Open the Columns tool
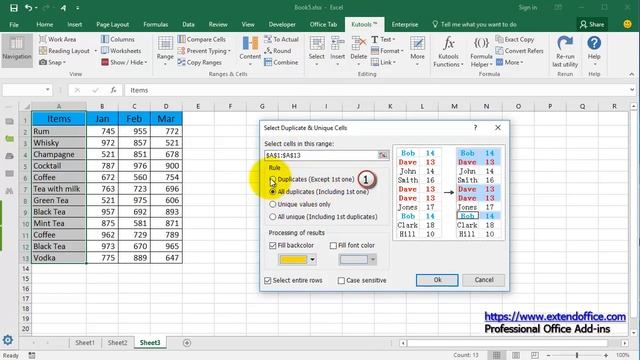This screenshot has width=640, height=360. click(x=118, y=39)
